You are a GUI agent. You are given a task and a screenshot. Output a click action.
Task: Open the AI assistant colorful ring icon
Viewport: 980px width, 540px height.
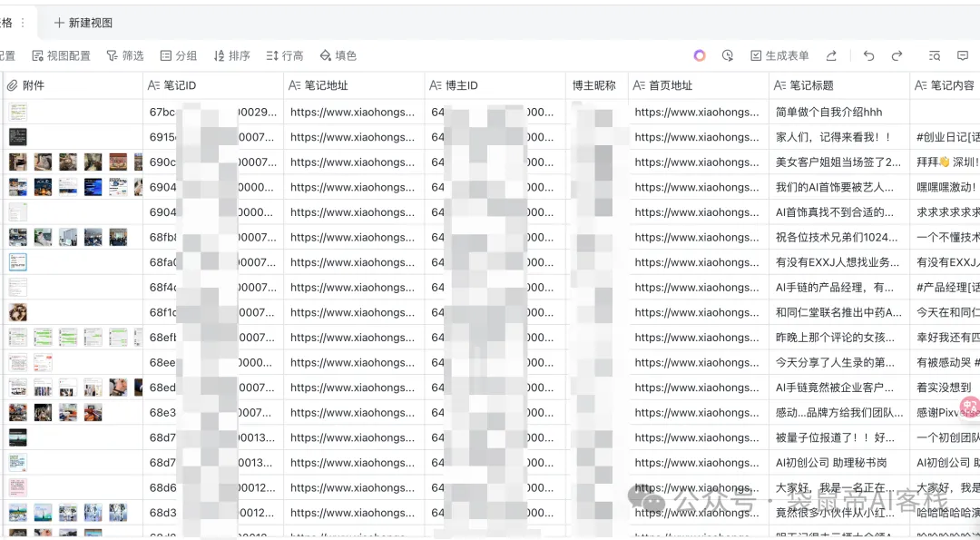[700, 55]
